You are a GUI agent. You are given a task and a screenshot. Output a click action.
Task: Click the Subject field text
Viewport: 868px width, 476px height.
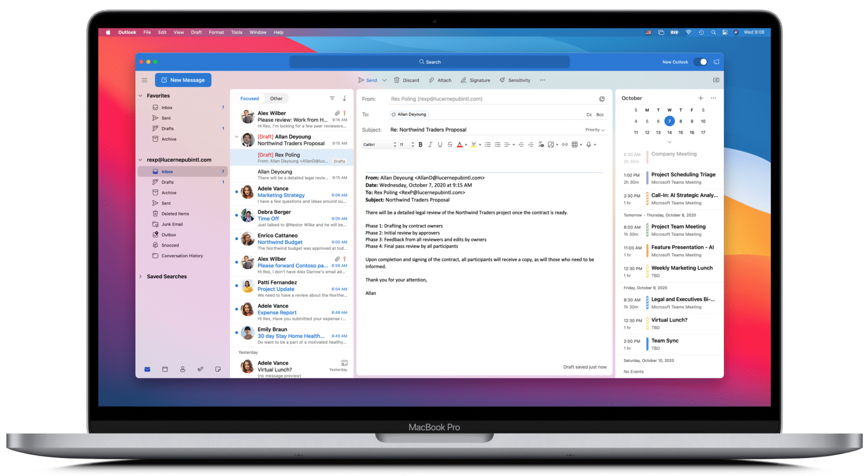[x=428, y=130]
